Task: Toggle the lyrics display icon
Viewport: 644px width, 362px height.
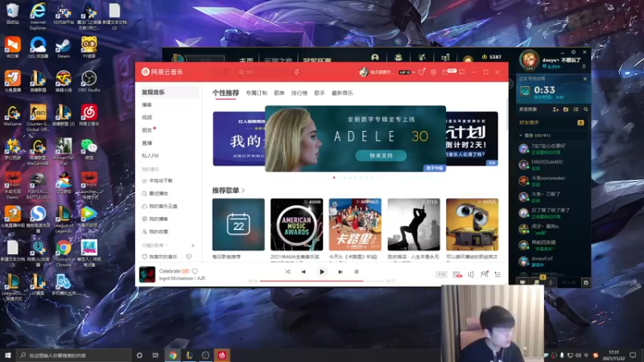Action: [x=356, y=272]
